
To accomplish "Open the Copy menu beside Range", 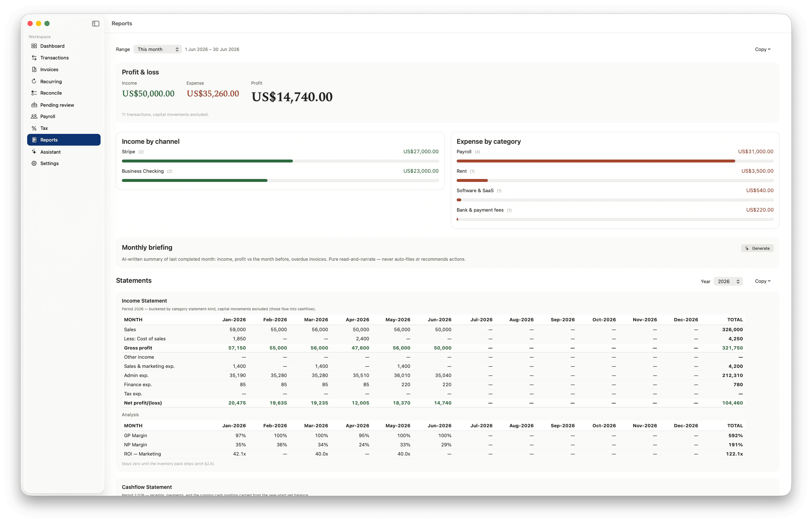I will pos(762,49).
